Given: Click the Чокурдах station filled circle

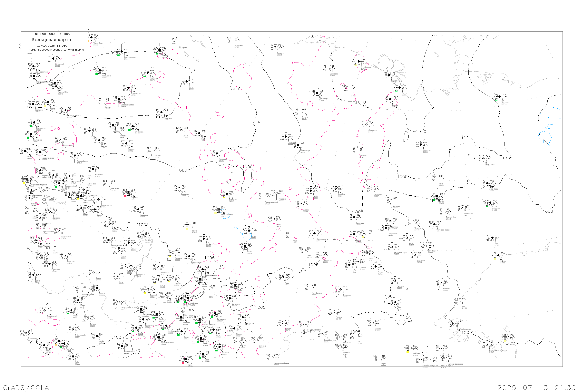Looking at the screenshot, I should (499, 96).
